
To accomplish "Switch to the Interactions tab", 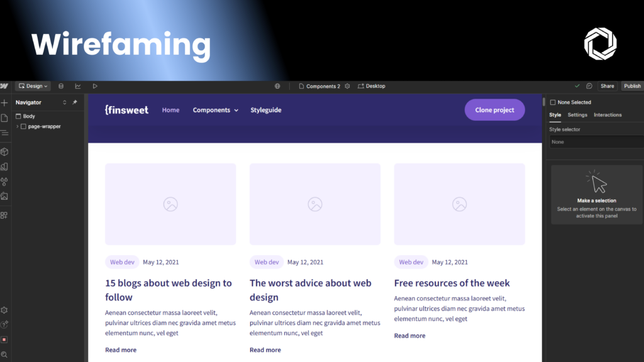I will (608, 115).
